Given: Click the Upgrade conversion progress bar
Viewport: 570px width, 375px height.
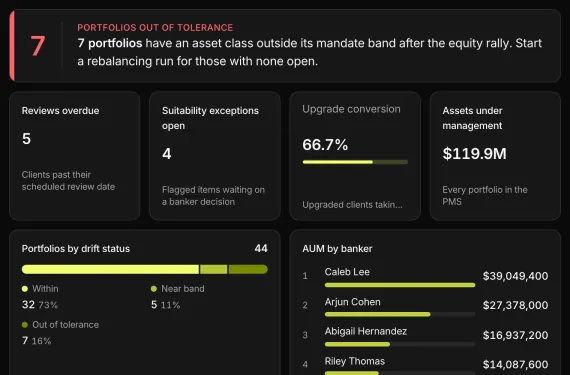Looking at the screenshot, I should tap(355, 162).
